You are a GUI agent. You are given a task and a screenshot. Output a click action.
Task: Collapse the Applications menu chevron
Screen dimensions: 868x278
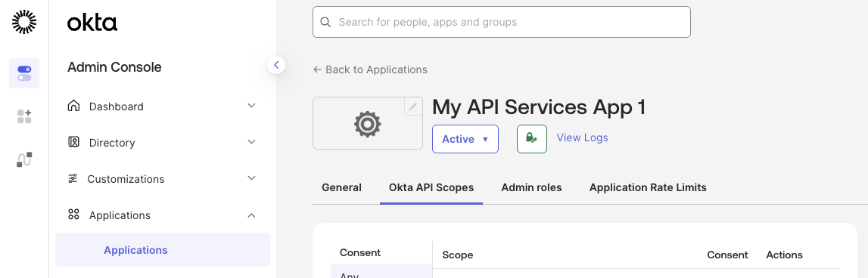(251, 215)
